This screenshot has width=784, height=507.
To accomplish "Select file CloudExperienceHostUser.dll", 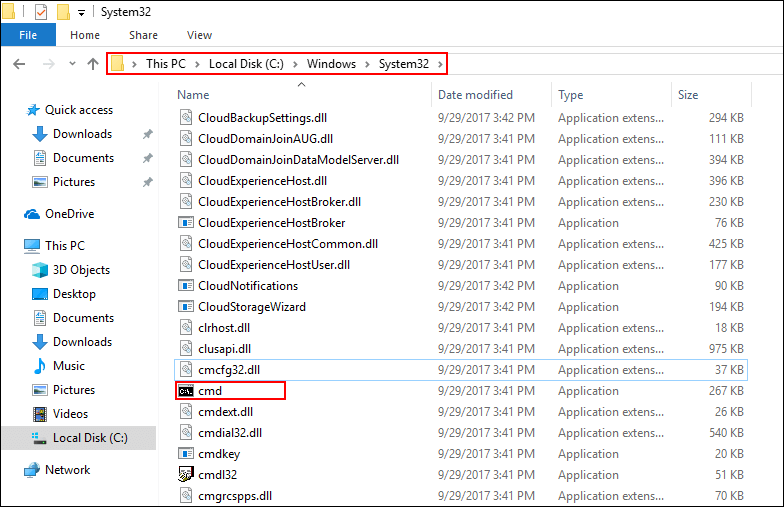I will click(274, 265).
